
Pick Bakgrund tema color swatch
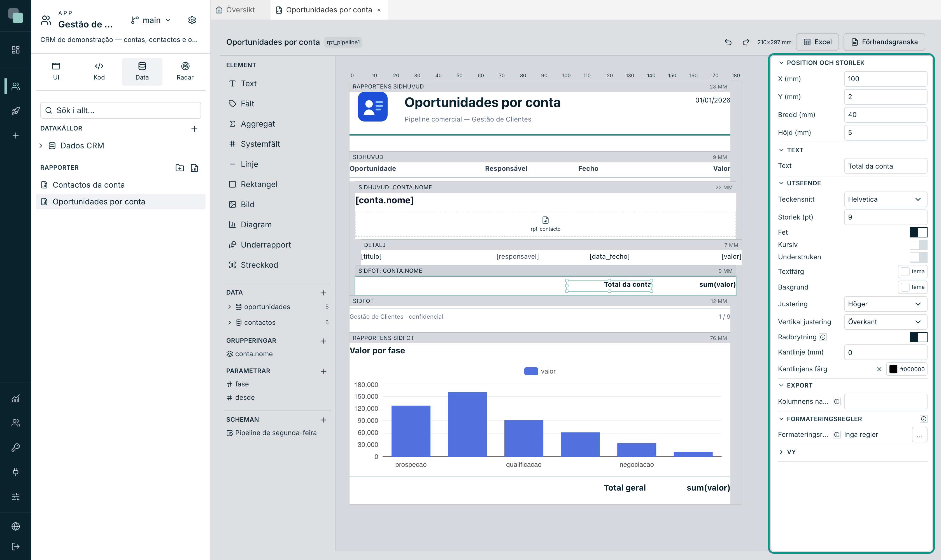[x=913, y=287]
